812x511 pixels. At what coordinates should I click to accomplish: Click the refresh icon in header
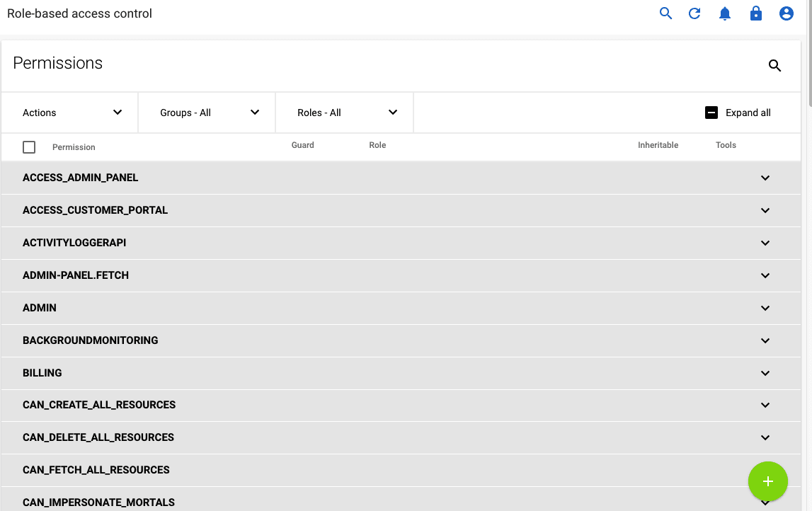[x=694, y=13]
